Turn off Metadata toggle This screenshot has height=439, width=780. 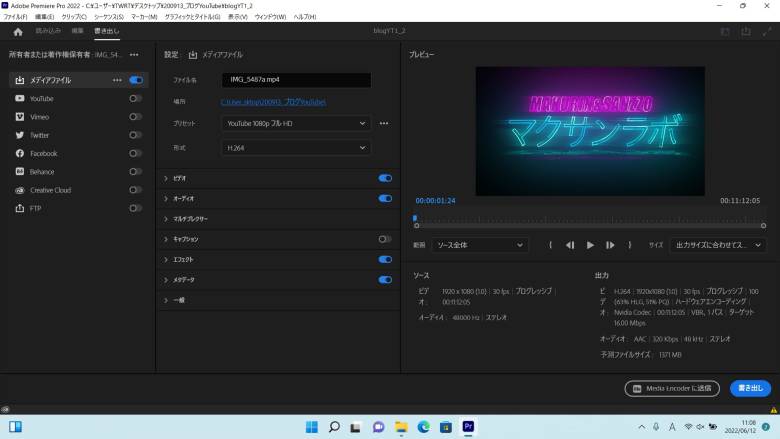click(385, 280)
